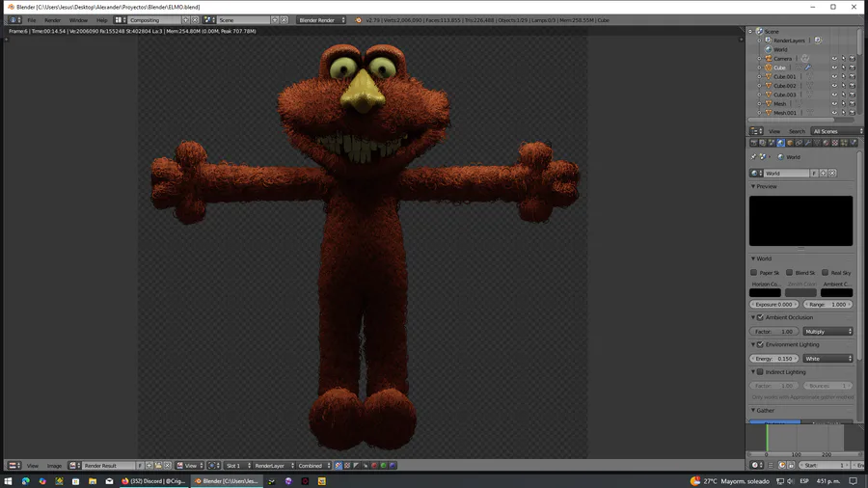Open the Render properties tab icon
Viewport: 868px width, 488px height.
[x=754, y=143]
